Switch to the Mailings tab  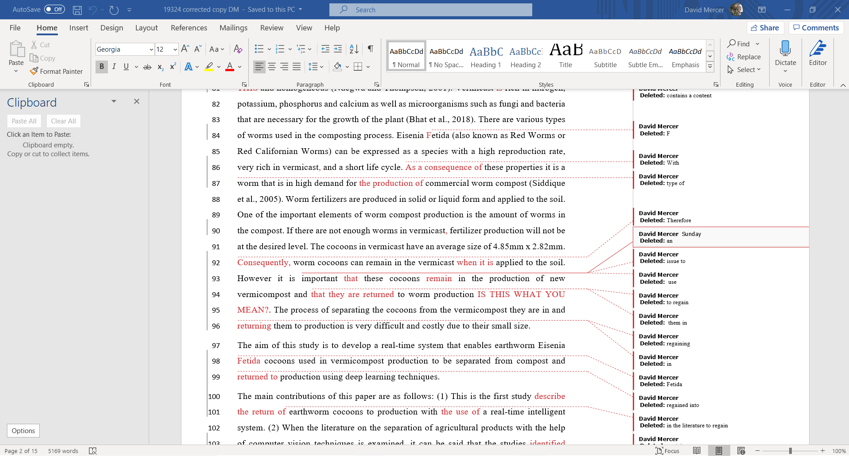point(233,28)
